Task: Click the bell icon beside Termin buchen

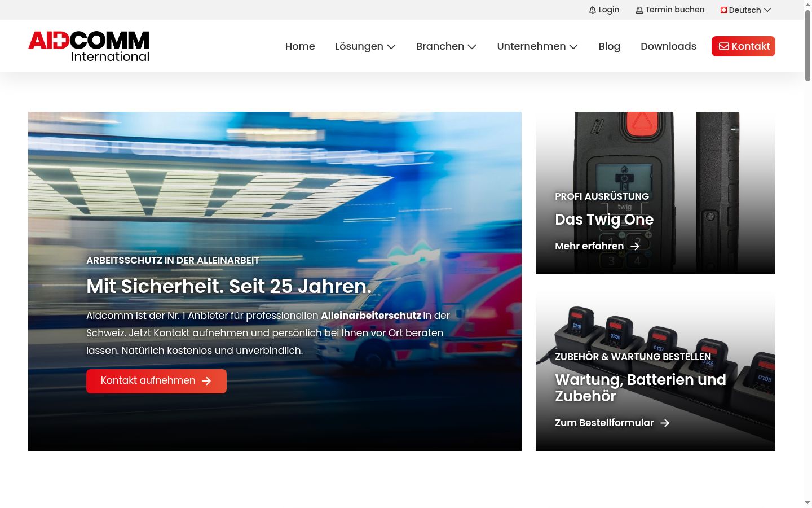Action: 639,10
